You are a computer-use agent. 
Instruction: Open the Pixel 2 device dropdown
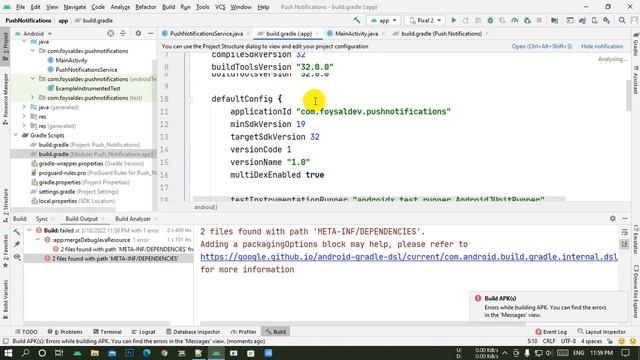[x=424, y=20]
